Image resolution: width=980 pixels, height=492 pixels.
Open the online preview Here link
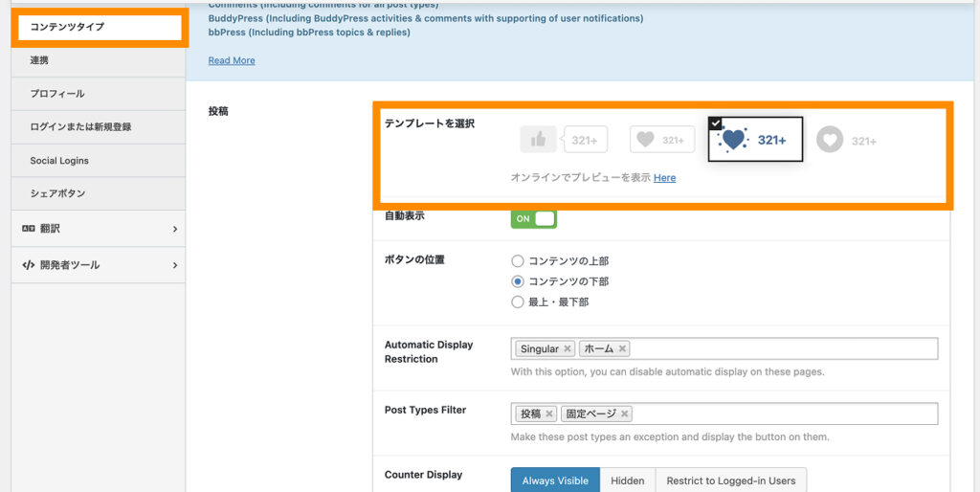tap(664, 178)
